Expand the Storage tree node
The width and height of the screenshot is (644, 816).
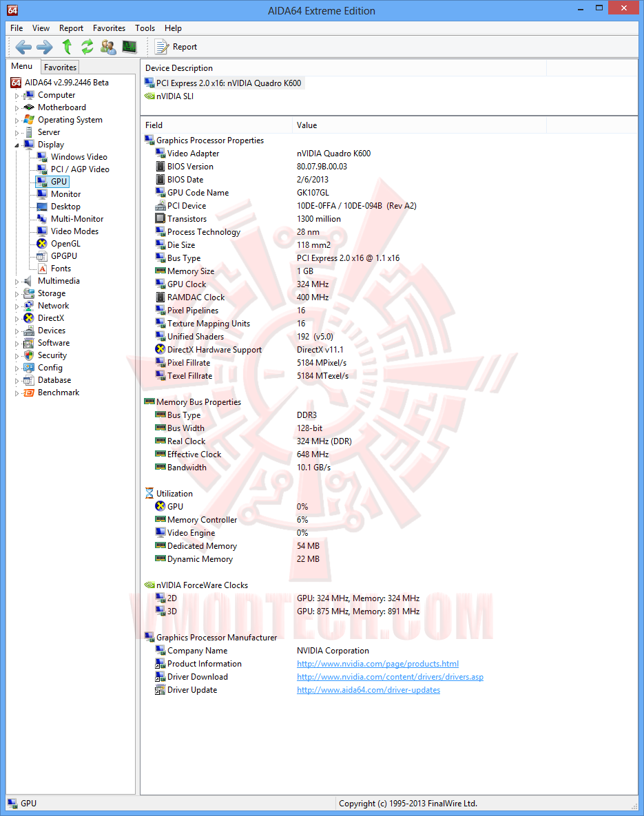[x=17, y=294]
